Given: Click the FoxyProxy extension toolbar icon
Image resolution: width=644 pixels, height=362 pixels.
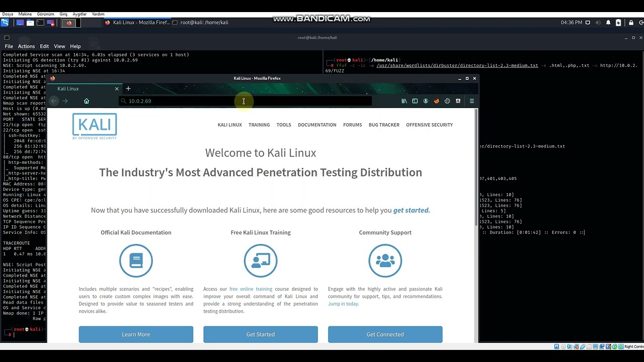Looking at the screenshot, I should click(437, 101).
